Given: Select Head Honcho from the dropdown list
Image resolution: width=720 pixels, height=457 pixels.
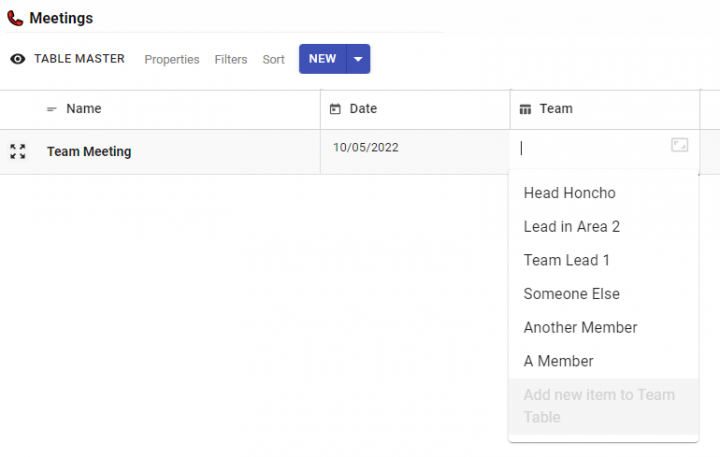Looking at the screenshot, I should point(570,193).
